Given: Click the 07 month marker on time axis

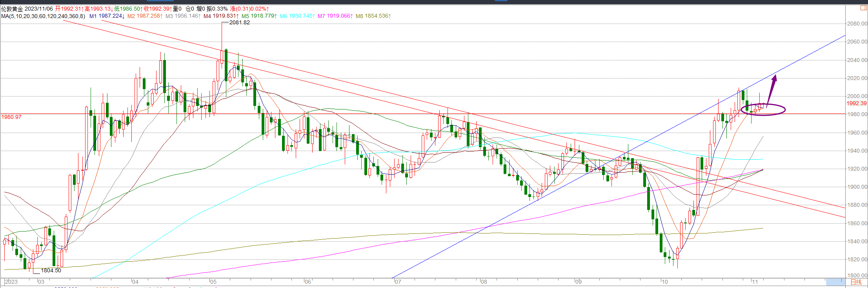Looking at the screenshot, I should [x=398, y=282].
